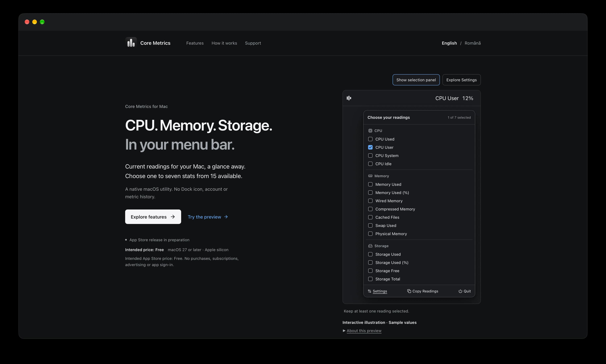Click the Core Metrics bar-chart logo icon
606x364 pixels.
pyautogui.click(x=131, y=43)
